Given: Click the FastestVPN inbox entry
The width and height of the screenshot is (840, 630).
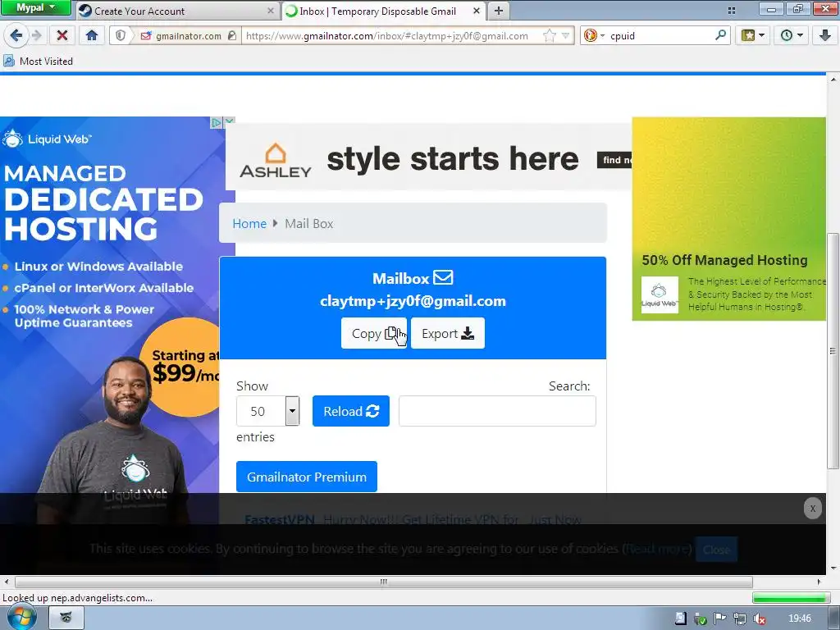Looking at the screenshot, I should point(413,519).
